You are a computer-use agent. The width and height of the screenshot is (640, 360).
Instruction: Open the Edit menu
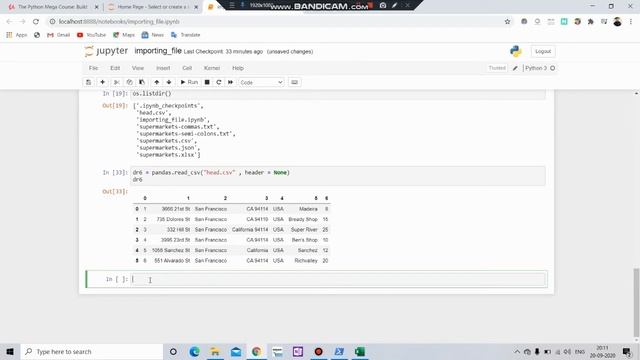[115, 68]
